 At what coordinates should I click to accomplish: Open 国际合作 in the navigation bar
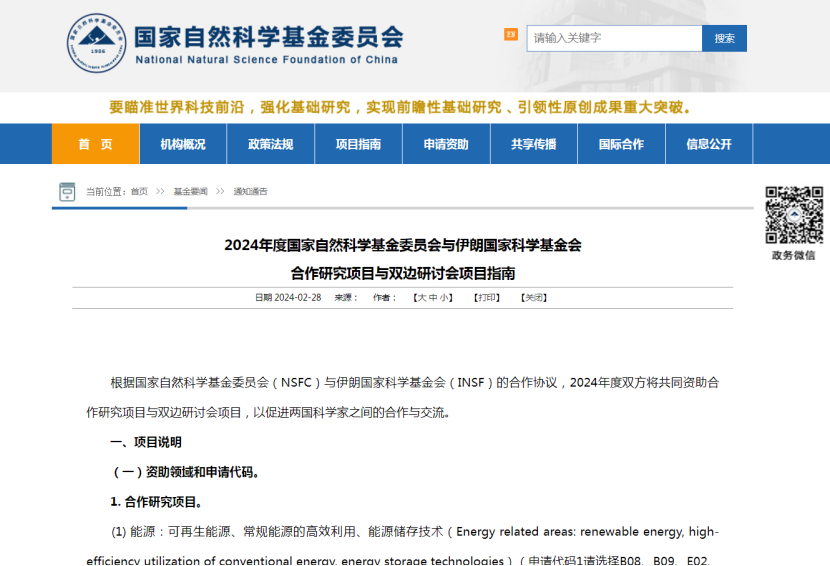[621, 144]
